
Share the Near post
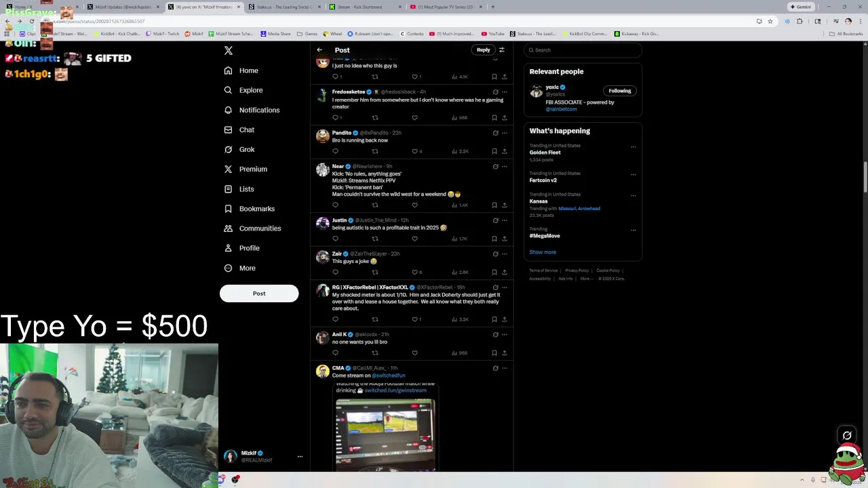coord(504,205)
